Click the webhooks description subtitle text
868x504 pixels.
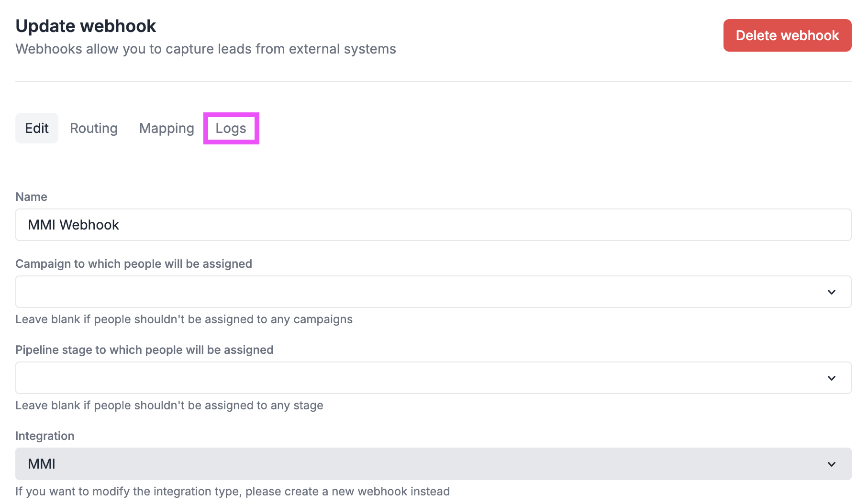[x=206, y=49]
